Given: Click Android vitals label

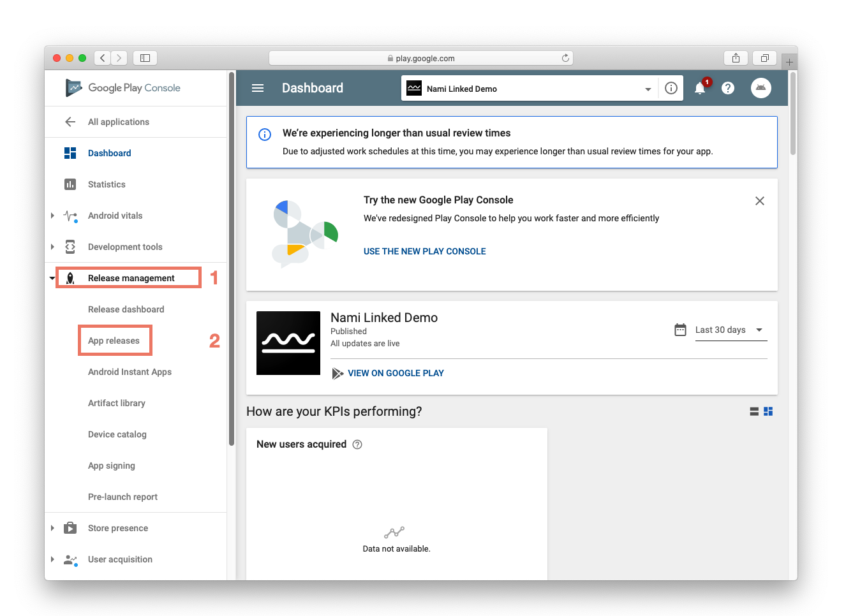Looking at the screenshot, I should coord(115,216).
